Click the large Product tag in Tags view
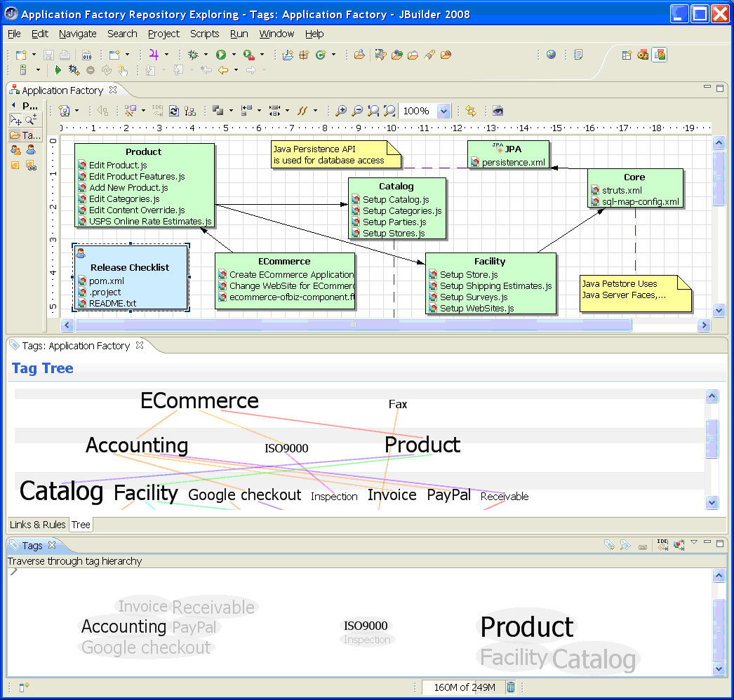 click(x=526, y=626)
